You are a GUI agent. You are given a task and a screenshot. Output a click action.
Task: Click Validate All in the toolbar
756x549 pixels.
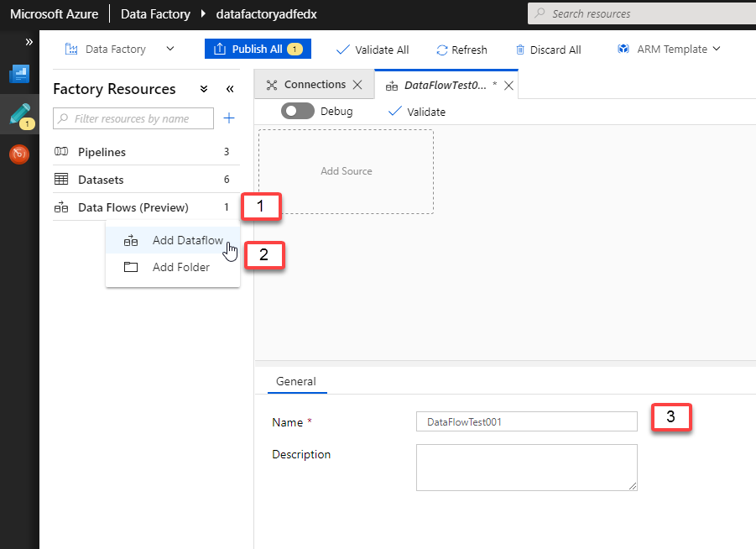click(373, 50)
